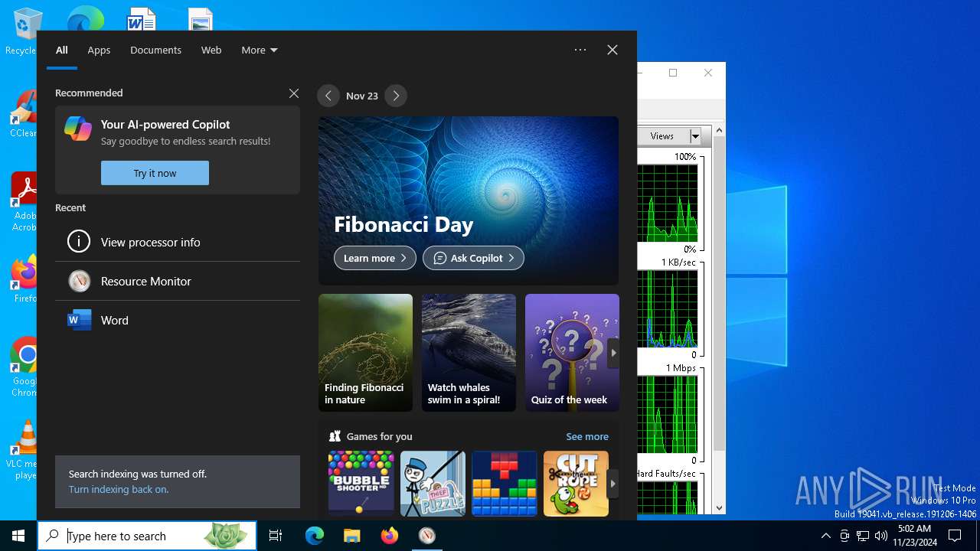Open Resource Monitor from the Recent list
Screen dimensions: 980x551
point(178,281)
